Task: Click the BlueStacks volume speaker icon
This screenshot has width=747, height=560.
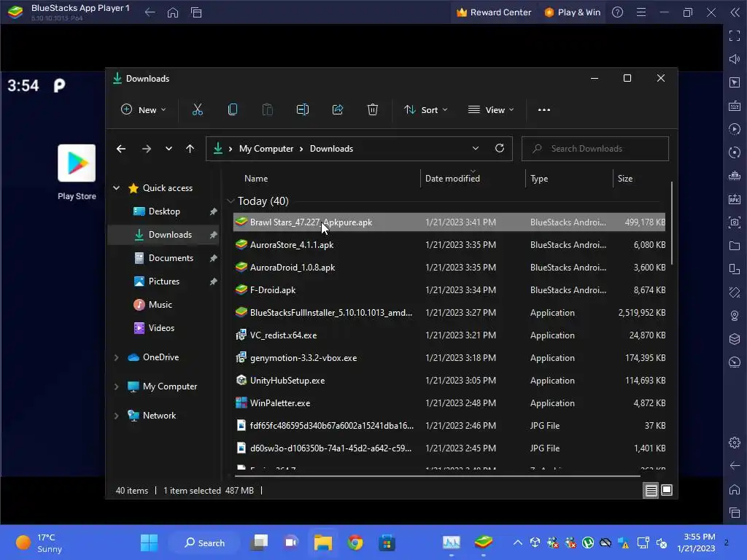Action: 735,59
